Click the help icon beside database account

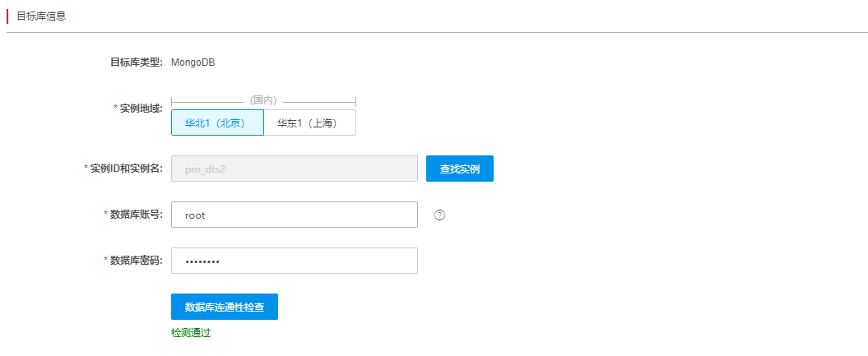coord(439,215)
